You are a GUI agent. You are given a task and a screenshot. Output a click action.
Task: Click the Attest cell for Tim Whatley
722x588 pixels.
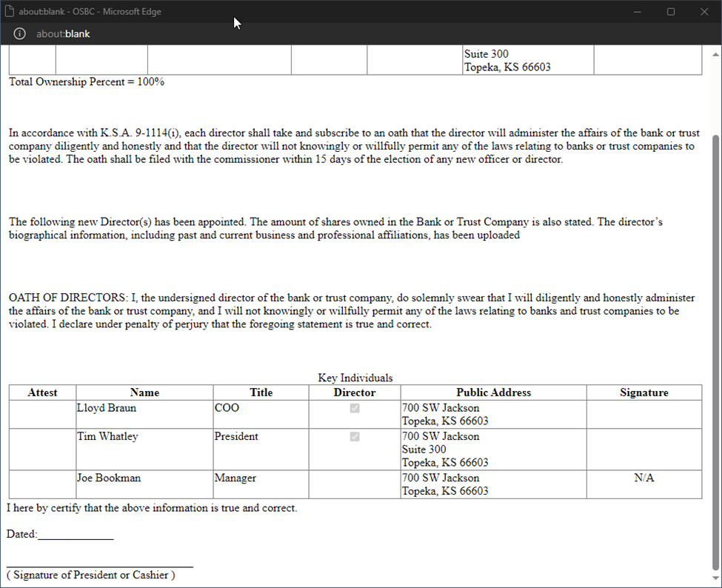[42, 450]
